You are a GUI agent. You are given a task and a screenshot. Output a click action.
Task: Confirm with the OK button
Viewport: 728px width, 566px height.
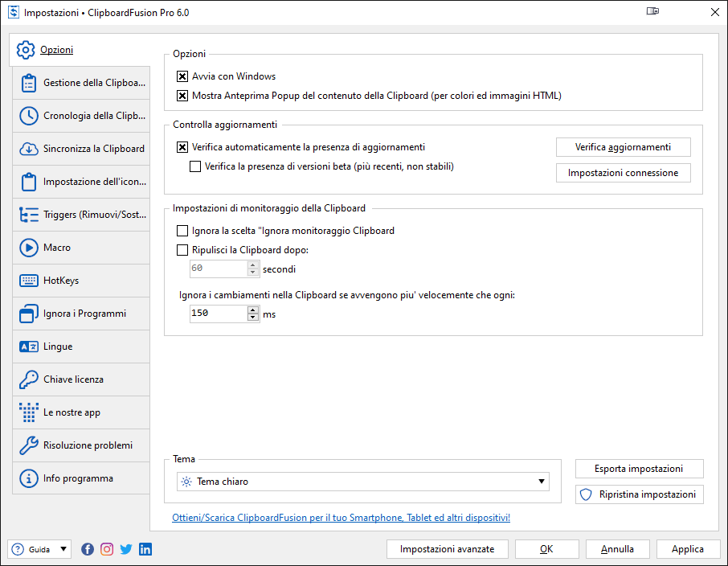(x=546, y=549)
